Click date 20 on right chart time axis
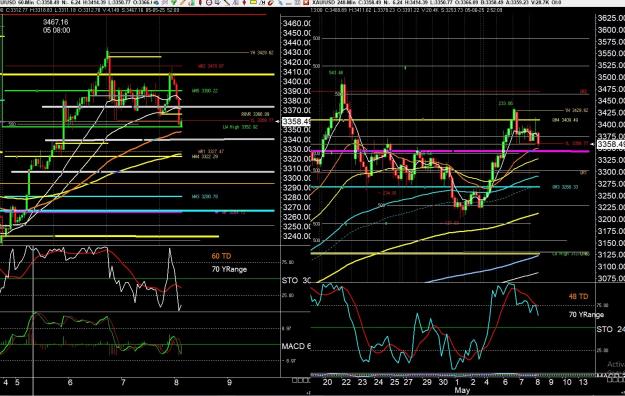This screenshot has width=625, height=396. pos(327,382)
